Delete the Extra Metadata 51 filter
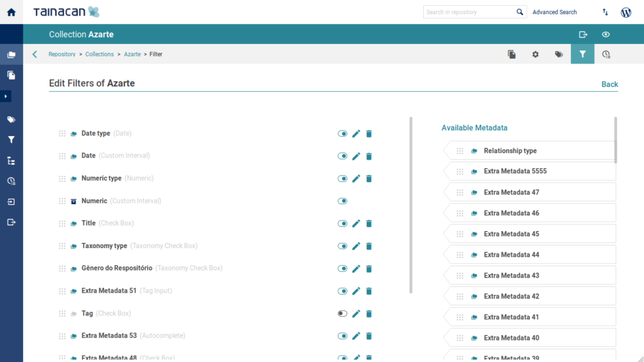Screen dimensions: 644x362 369,291
